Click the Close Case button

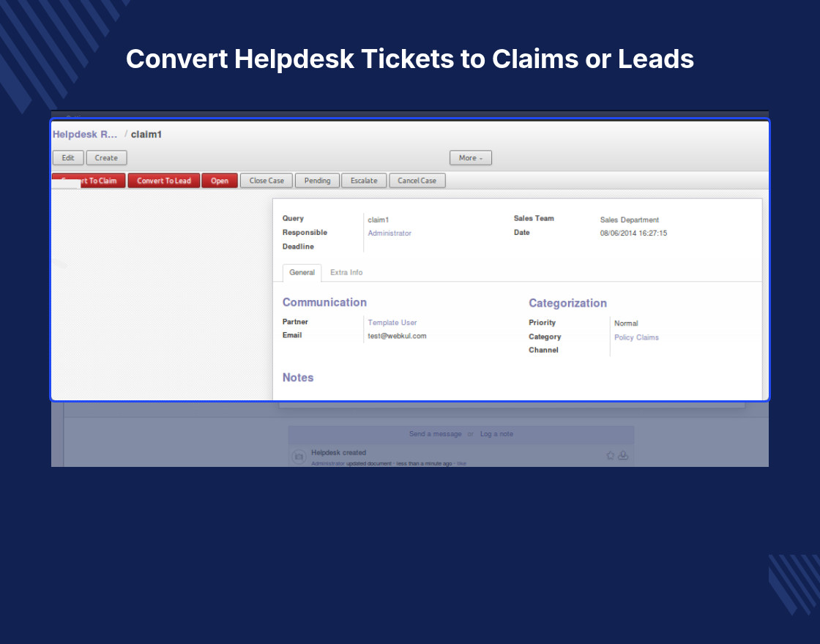(x=266, y=181)
